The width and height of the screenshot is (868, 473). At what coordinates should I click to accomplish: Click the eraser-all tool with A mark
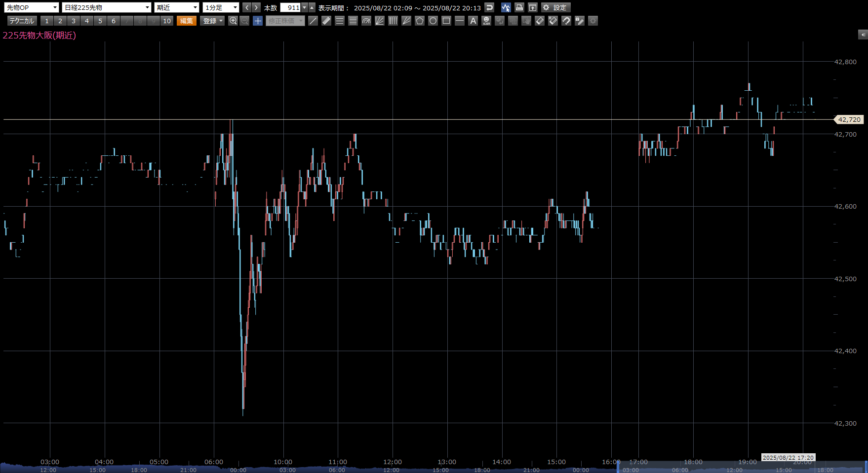tap(553, 21)
